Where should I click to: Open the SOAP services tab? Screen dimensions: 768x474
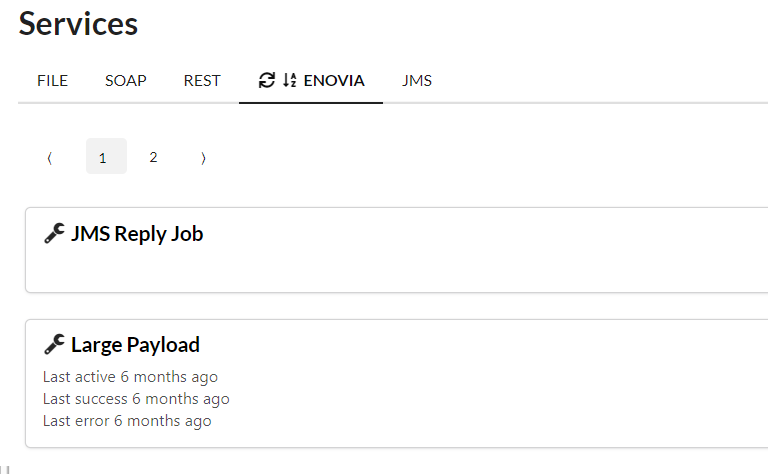pyautogui.click(x=126, y=81)
